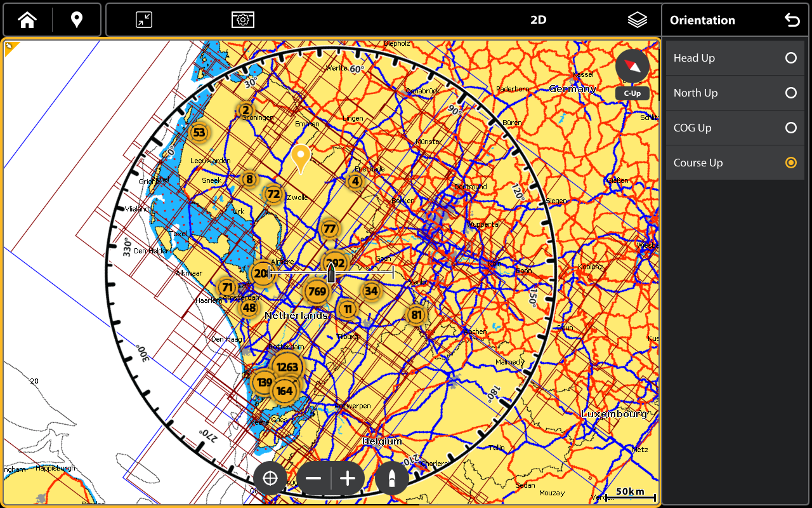Select COG Up orientation

[735, 128]
